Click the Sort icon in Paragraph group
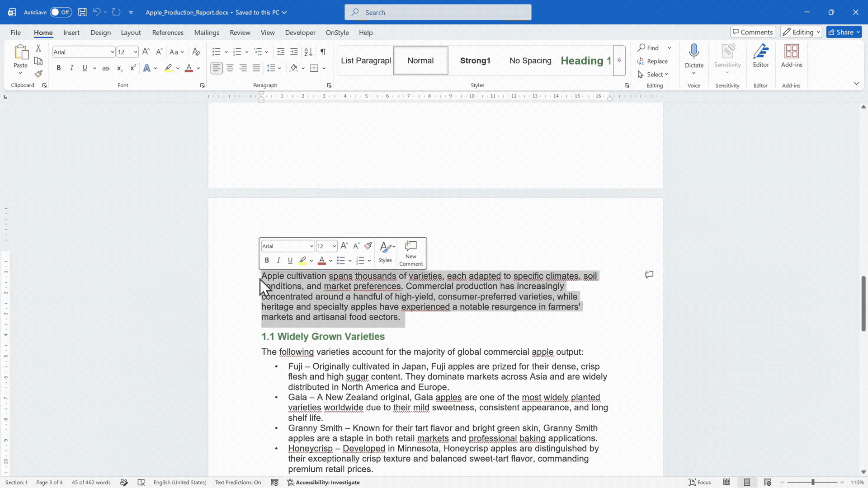This screenshot has width=868, height=488. coord(308,52)
